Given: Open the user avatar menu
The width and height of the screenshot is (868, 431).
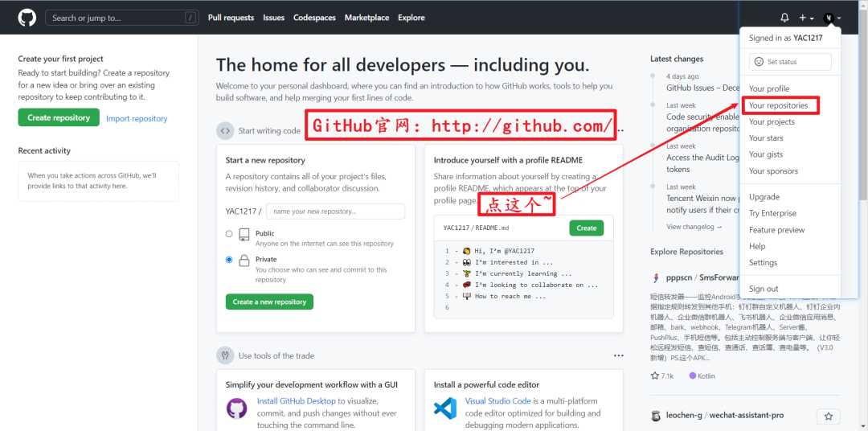Looking at the screenshot, I should (x=832, y=18).
